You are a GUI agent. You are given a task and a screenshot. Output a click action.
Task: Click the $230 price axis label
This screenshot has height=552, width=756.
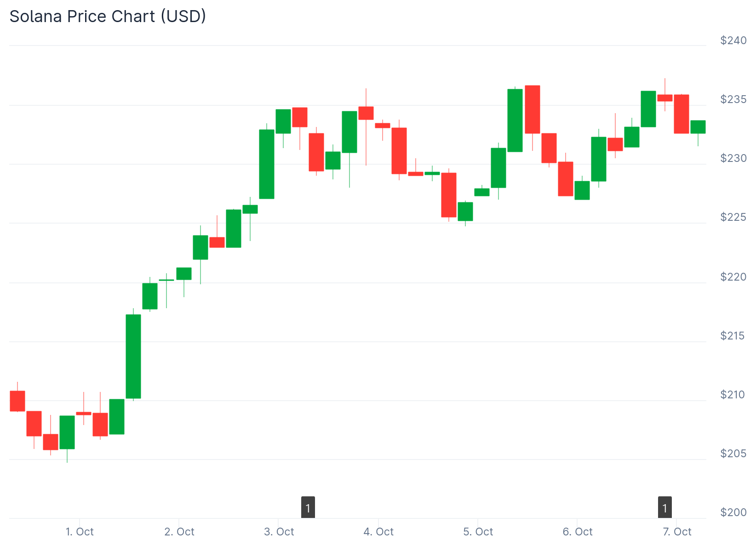733,158
